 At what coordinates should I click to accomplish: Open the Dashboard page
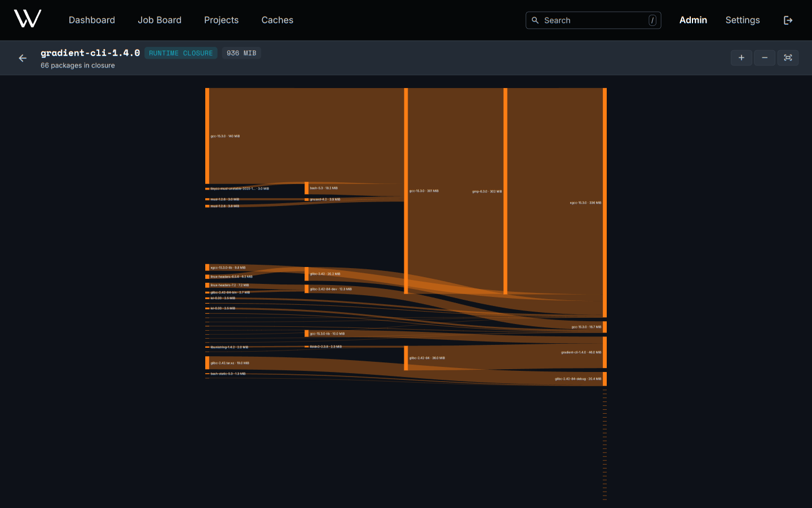(92, 20)
